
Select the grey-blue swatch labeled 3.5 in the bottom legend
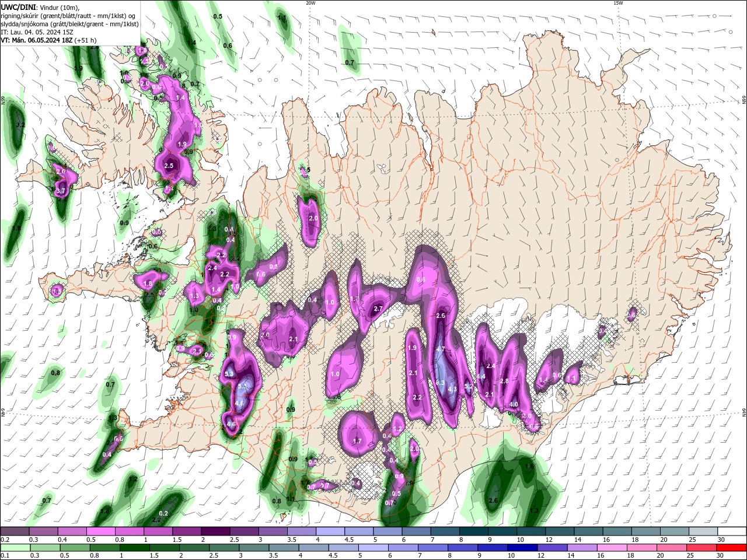point(284,548)
